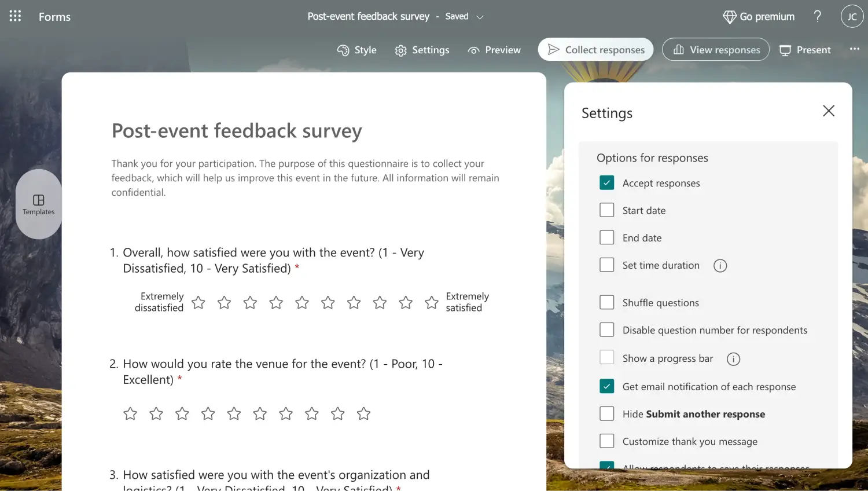Viewport: 868px width, 491px height.
Task: Check the Start date option
Action: tap(606, 210)
